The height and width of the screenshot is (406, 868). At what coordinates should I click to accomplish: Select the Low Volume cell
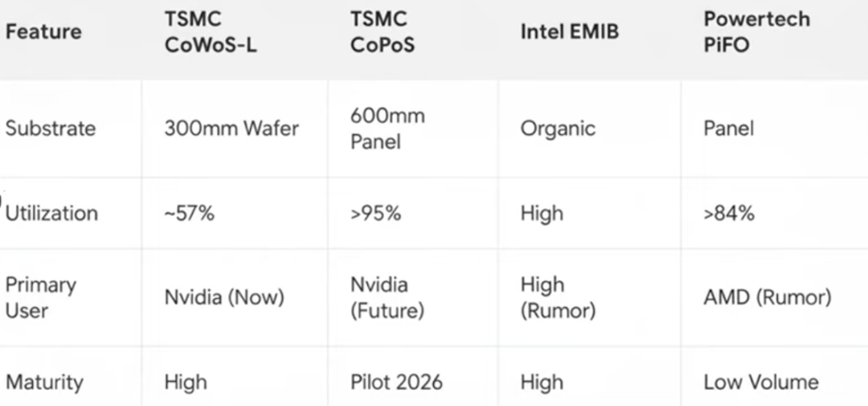[x=760, y=382]
